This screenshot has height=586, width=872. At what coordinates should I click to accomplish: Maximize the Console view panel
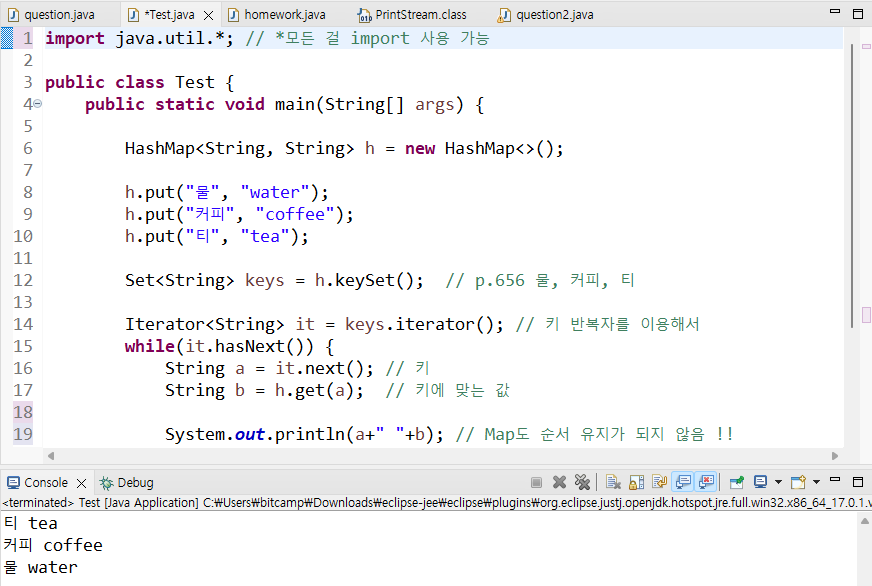858,482
